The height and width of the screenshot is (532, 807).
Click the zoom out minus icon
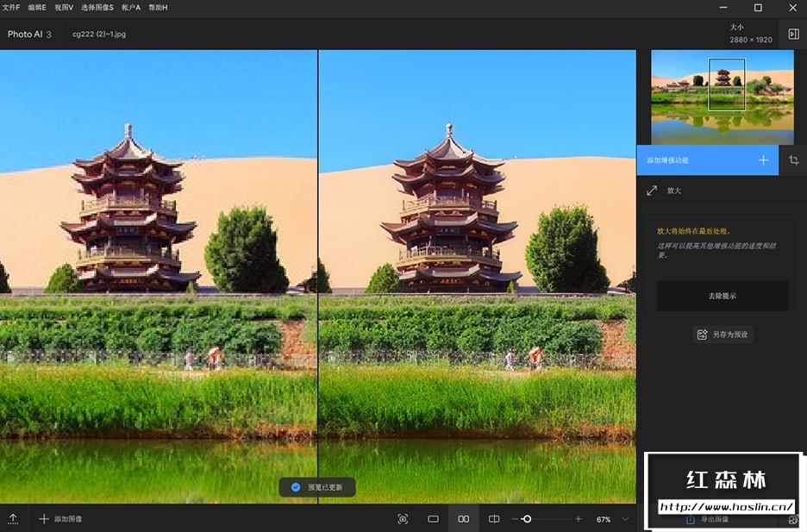pos(515,519)
